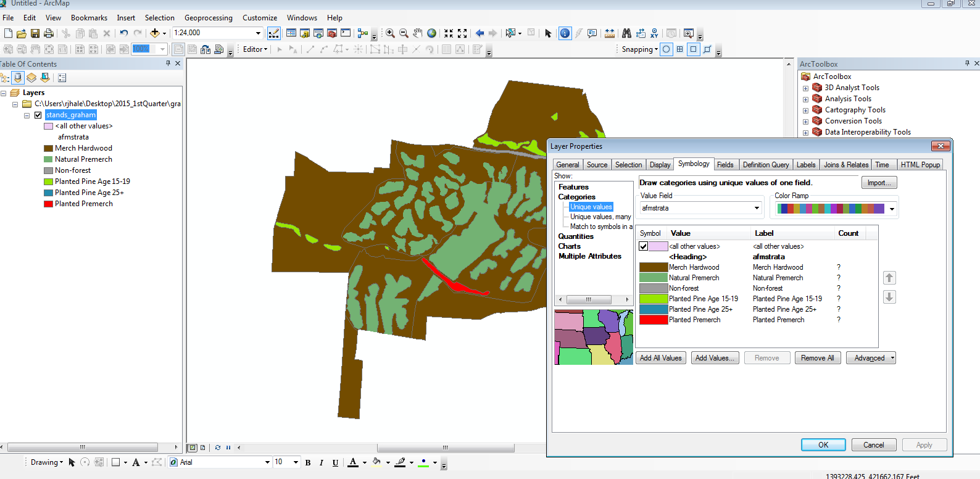
Task: Expand the 3D Analyst Tools toolbox
Action: coord(805,88)
